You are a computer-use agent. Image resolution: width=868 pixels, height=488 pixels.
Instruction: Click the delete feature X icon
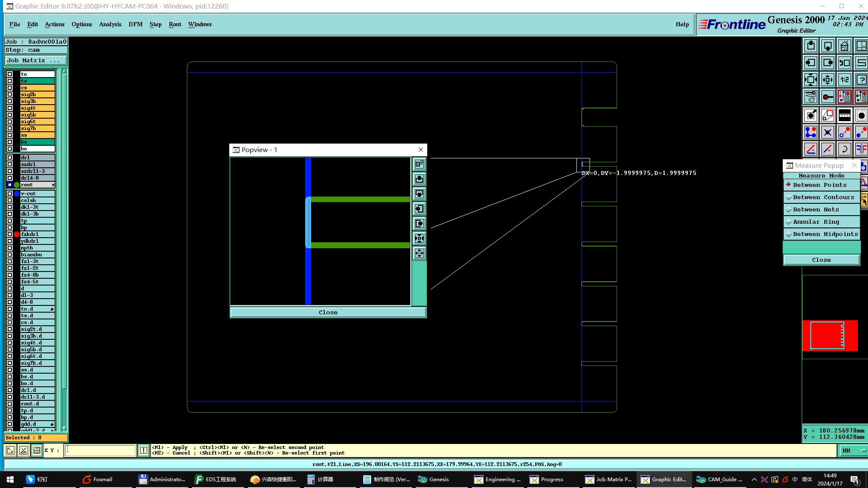827,132
